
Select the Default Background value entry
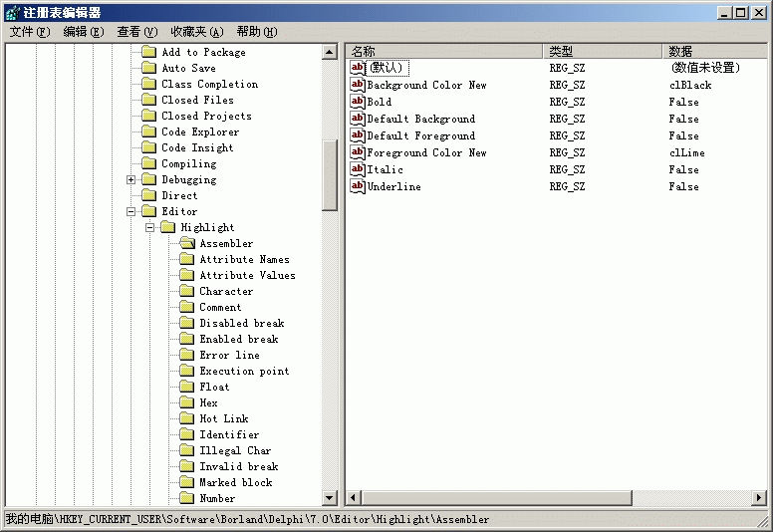pyautogui.click(x=420, y=119)
